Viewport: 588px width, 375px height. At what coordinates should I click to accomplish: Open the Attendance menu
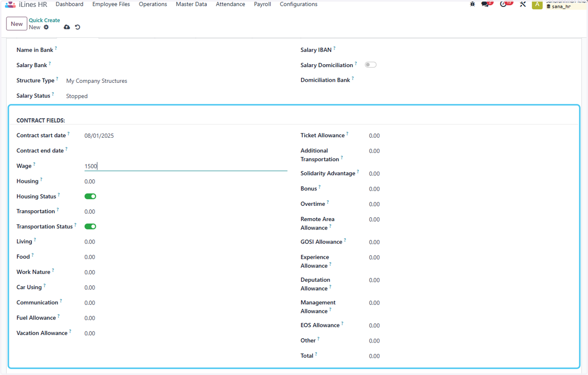pyautogui.click(x=230, y=4)
